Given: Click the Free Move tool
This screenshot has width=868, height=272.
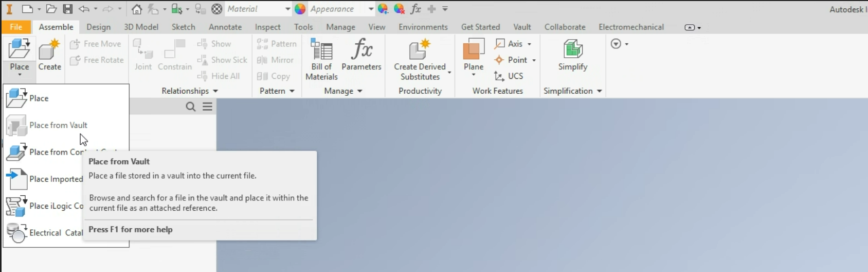Looking at the screenshot, I should click(x=96, y=44).
